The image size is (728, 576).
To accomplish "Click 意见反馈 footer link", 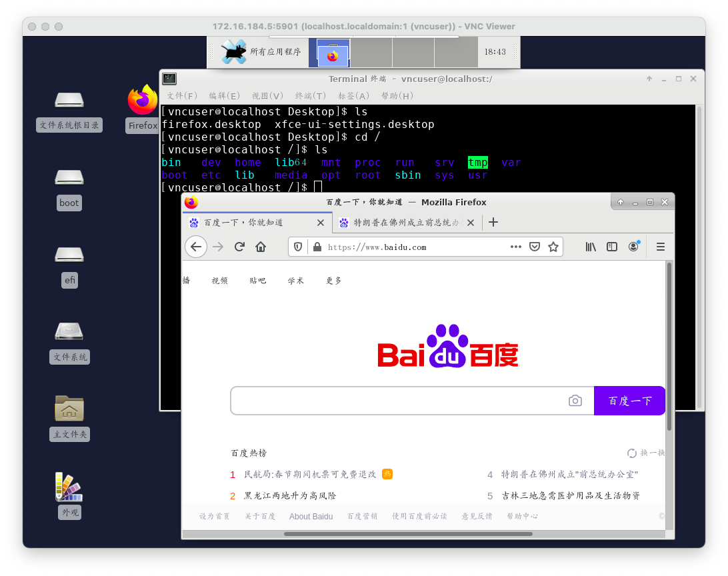I will pos(477,516).
